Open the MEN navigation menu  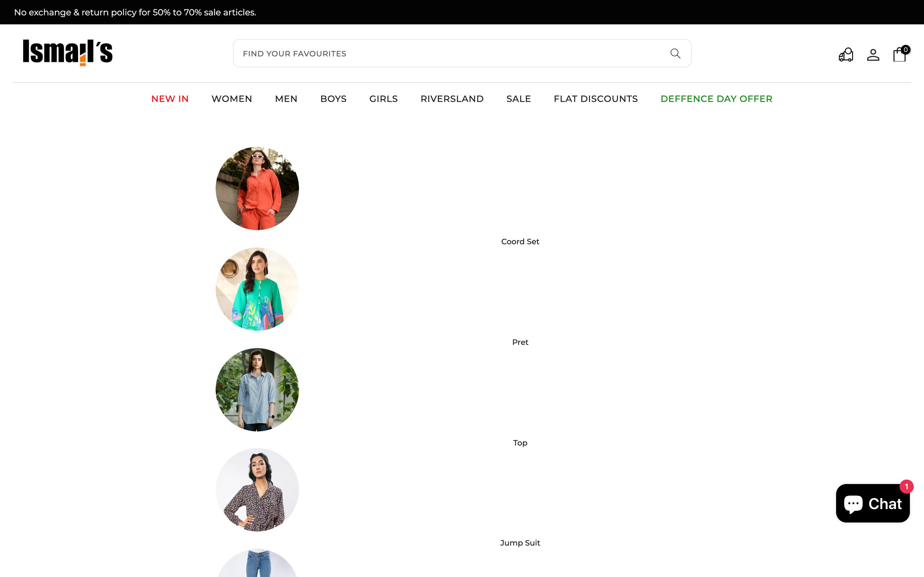tap(286, 99)
